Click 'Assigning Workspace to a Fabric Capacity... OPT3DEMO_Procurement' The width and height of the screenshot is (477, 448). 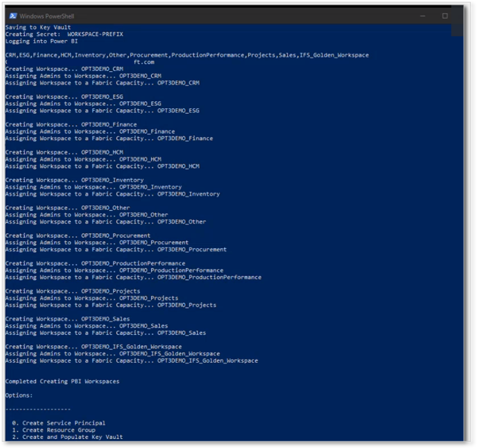click(116, 250)
